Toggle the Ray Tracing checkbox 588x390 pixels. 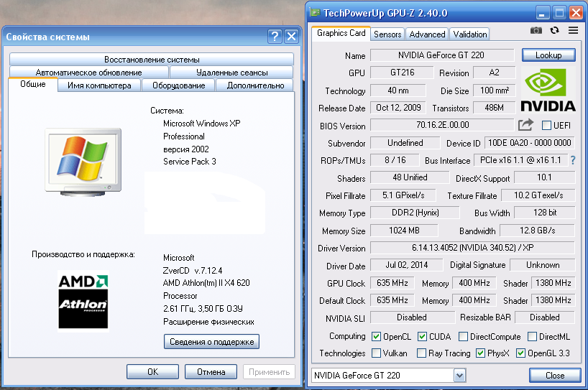(421, 353)
